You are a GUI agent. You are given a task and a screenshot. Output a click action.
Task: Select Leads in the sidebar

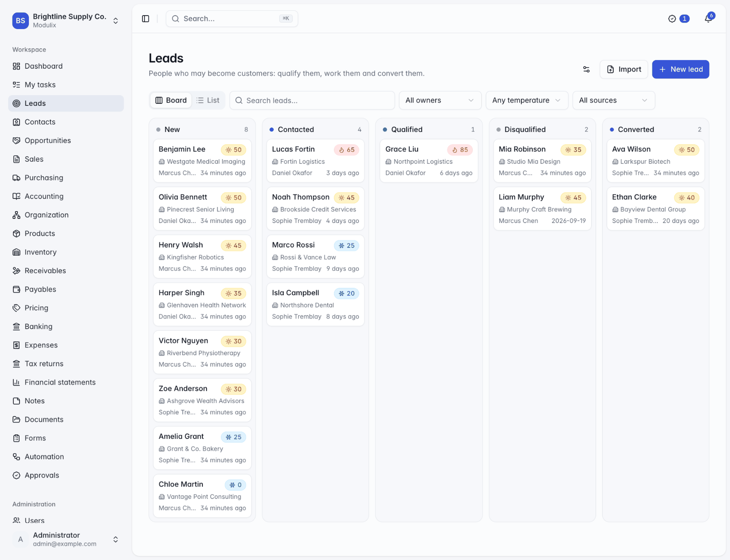coord(66,103)
